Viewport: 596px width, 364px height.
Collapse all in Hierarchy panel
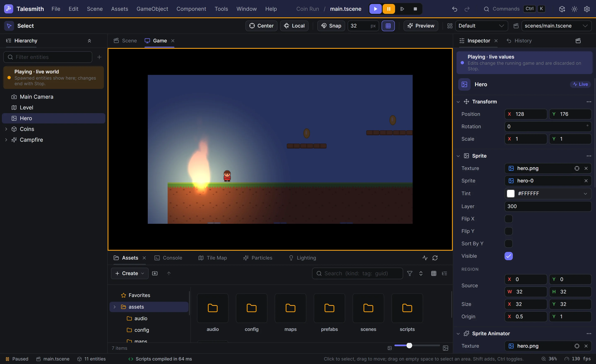point(89,41)
